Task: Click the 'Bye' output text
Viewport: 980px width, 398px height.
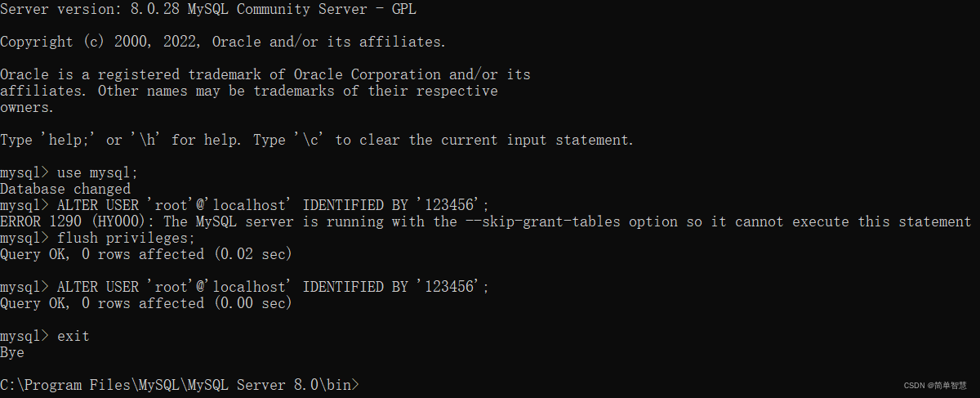Action: [12, 352]
